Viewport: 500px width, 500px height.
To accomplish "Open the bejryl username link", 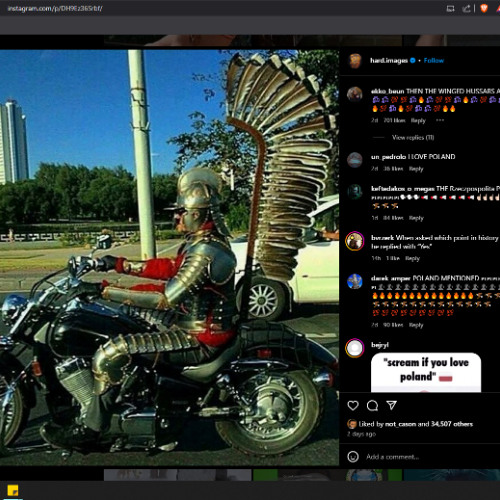I will pyautogui.click(x=380, y=345).
